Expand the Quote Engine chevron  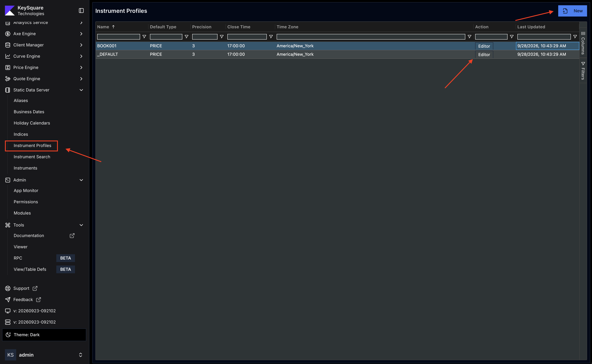pyautogui.click(x=81, y=79)
